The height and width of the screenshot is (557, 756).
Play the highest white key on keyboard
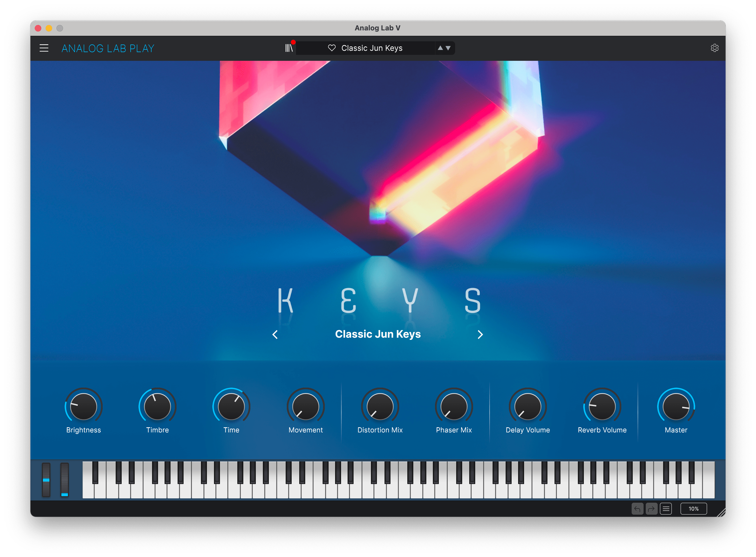tap(708, 480)
